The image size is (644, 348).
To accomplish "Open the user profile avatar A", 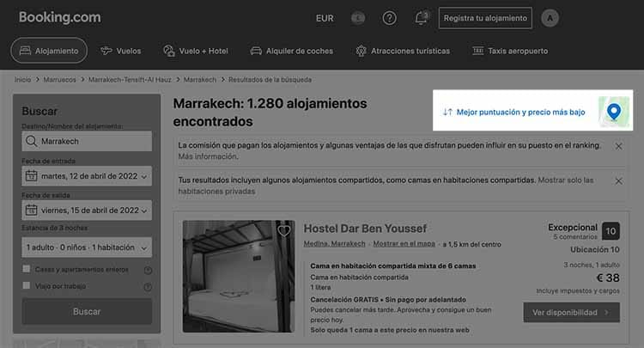I will coord(550,18).
